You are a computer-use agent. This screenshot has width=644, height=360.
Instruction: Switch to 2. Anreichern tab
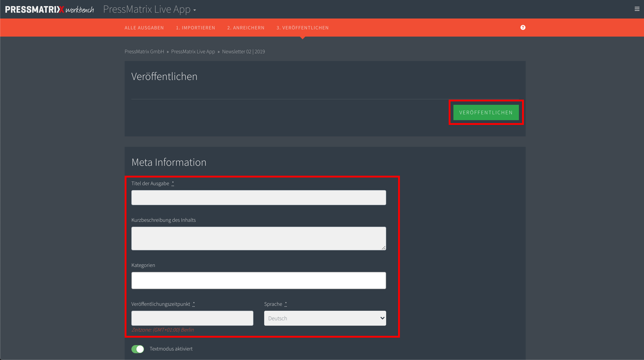[x=246, y=28]
